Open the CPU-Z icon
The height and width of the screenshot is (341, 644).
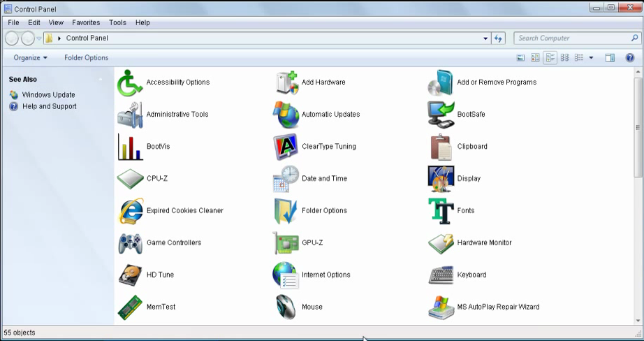[130, 179]
